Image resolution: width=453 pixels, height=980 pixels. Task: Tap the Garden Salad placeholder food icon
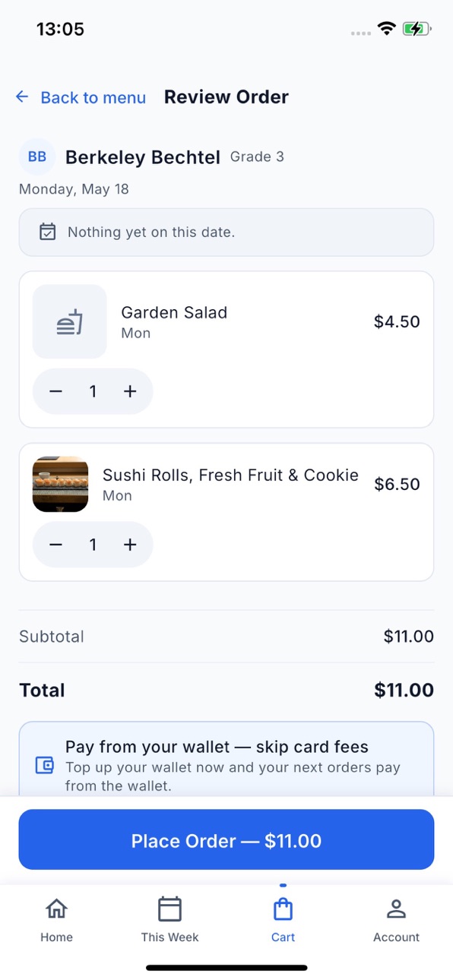pos(70,321)
